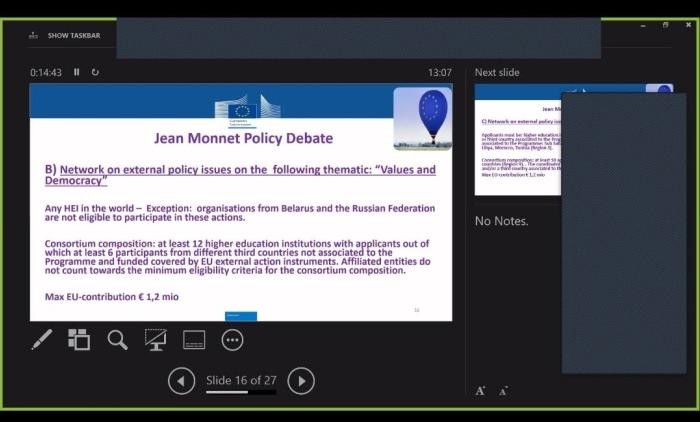Increase the notes text size
The height and width of the screenshot is (422, 700).
coord(481,390)
